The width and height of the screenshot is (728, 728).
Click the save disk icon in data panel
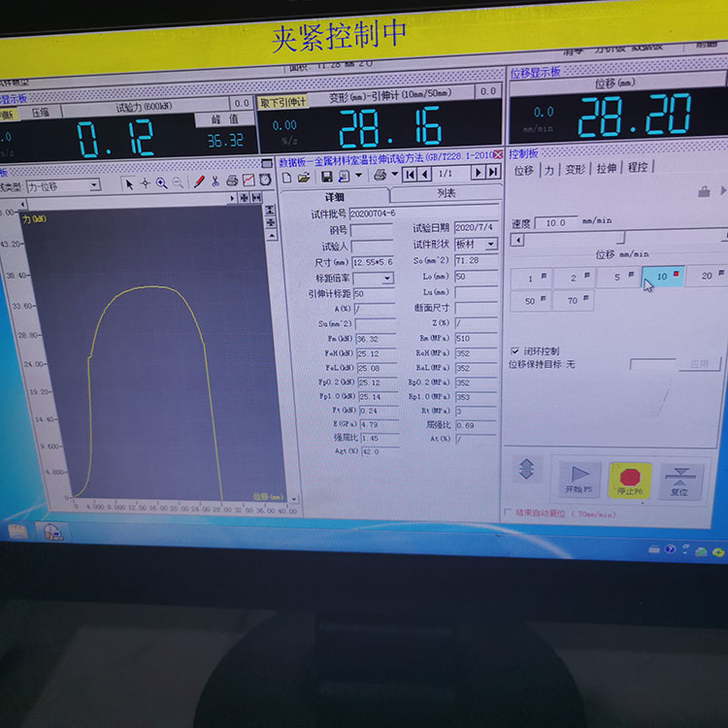tap(327, 176)
